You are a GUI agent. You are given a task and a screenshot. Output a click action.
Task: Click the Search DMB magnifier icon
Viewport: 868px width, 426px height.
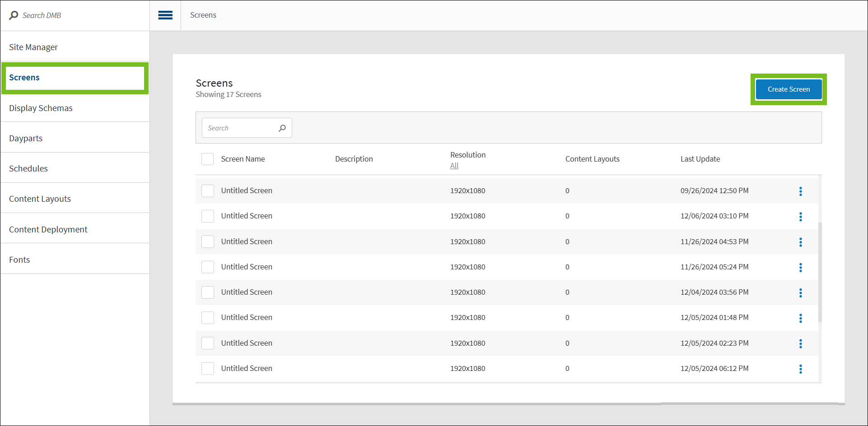(14, 15)
